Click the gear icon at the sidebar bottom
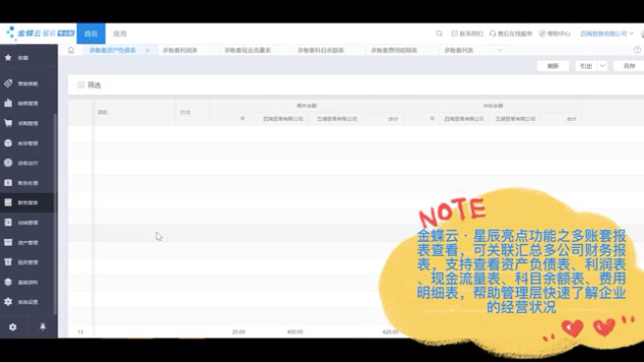The width and height of the screenshot is (644, 362). click(13, 328)
